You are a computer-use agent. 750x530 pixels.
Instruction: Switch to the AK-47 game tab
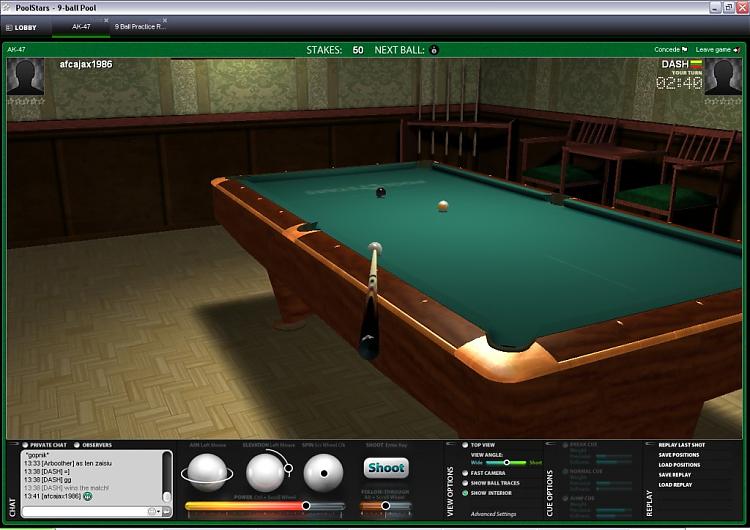click(81, 27)
